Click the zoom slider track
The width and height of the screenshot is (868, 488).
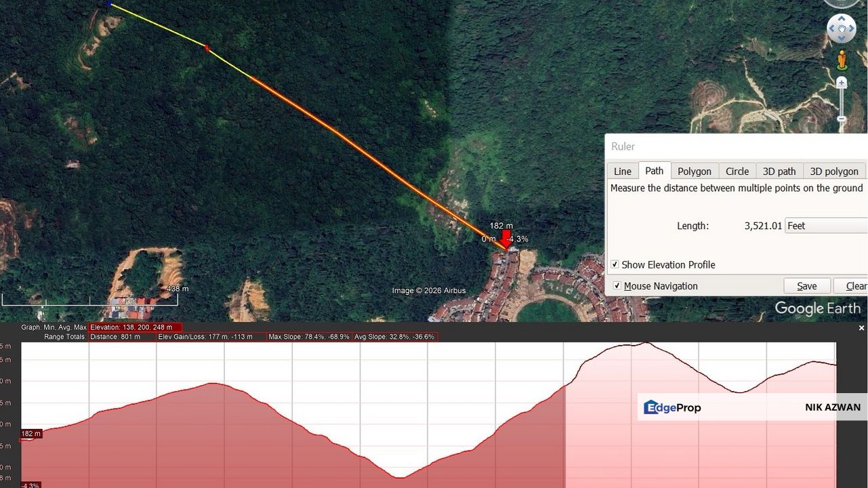(842, 102)
